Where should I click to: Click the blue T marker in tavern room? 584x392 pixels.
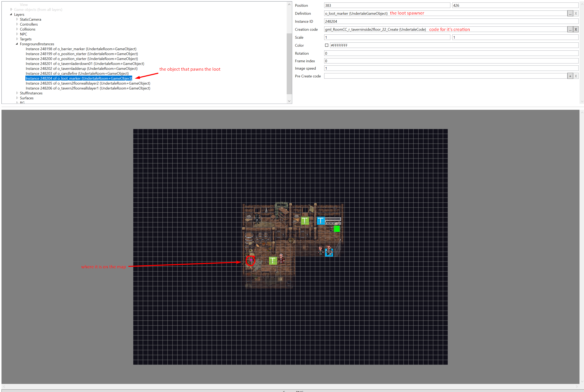[x=321, y=221]
